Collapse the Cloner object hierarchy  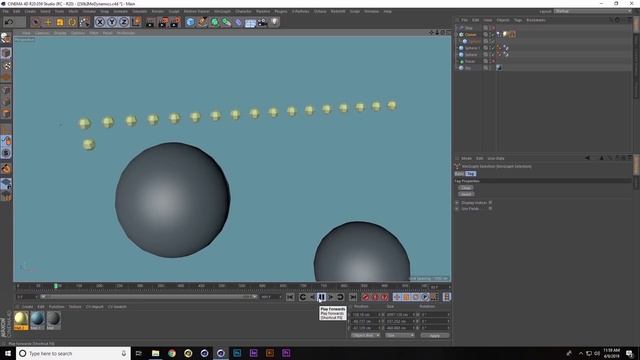457,35
